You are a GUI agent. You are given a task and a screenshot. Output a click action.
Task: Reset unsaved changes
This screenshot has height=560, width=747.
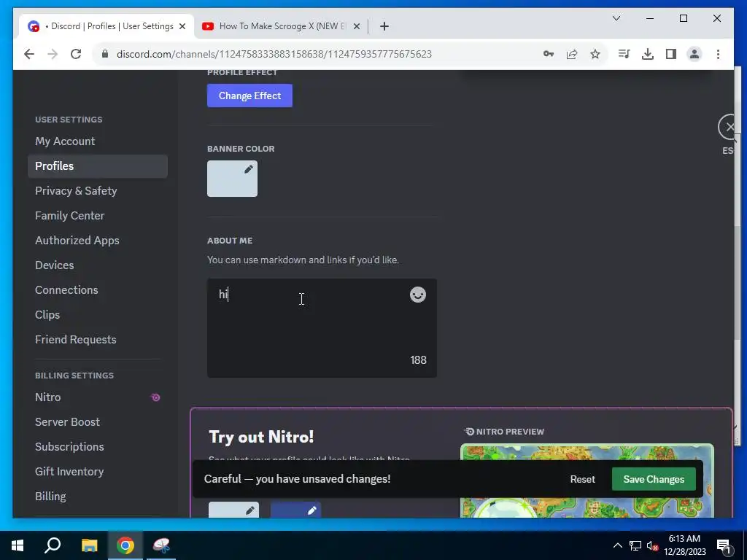click(583, 479)
